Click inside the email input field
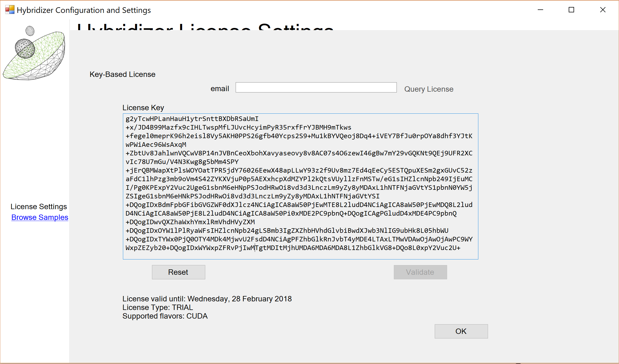 (x=316, y=87)
